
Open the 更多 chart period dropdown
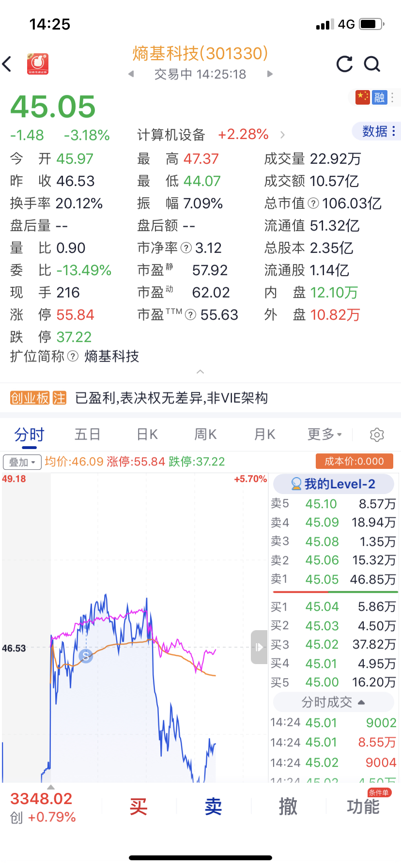click(325, 434)
